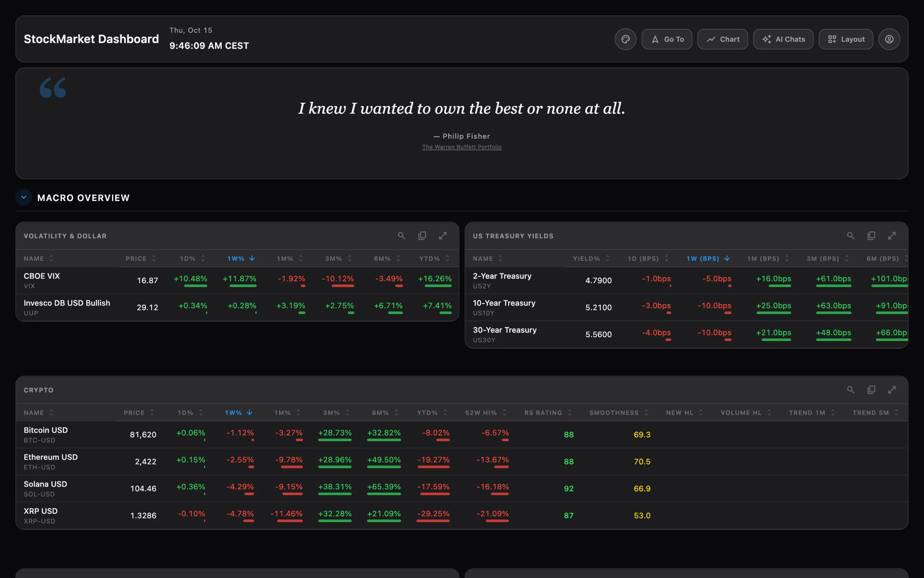Click the StockMarket Dashboard title
The image size is (924, 578).
pyautogui.click(x=91, y=39)
